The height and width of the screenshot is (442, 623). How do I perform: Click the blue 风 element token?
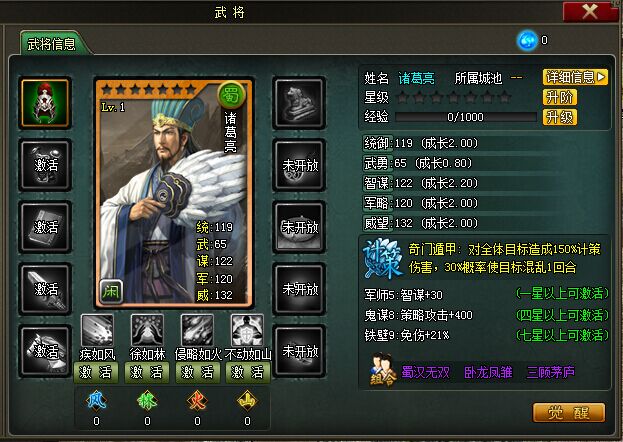click(x=97, y=401)
